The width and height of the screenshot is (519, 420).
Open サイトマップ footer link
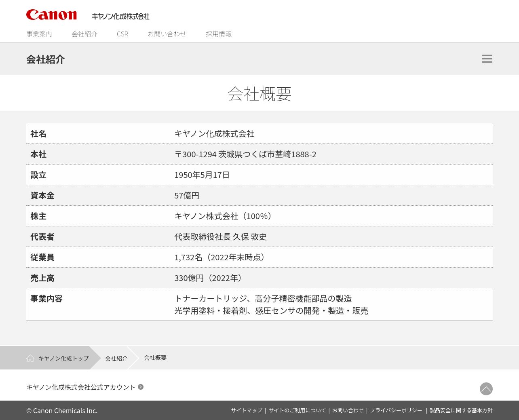coord(247,410)
